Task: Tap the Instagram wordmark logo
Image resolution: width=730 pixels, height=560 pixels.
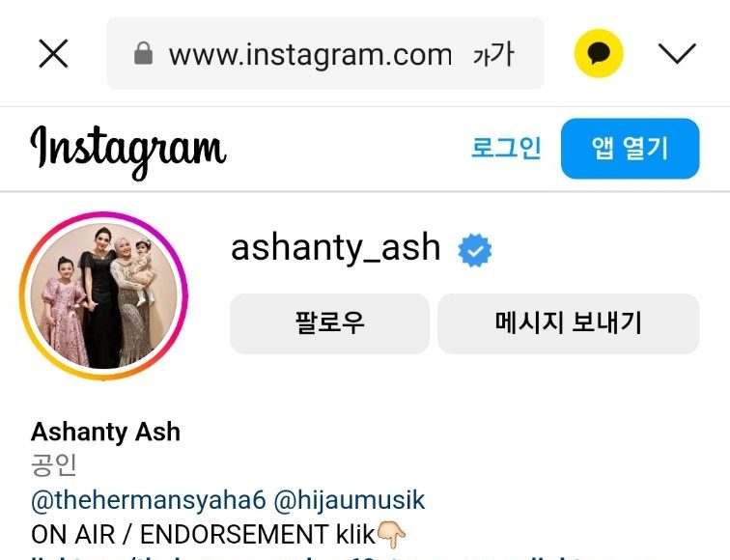Action: (128, 152)
